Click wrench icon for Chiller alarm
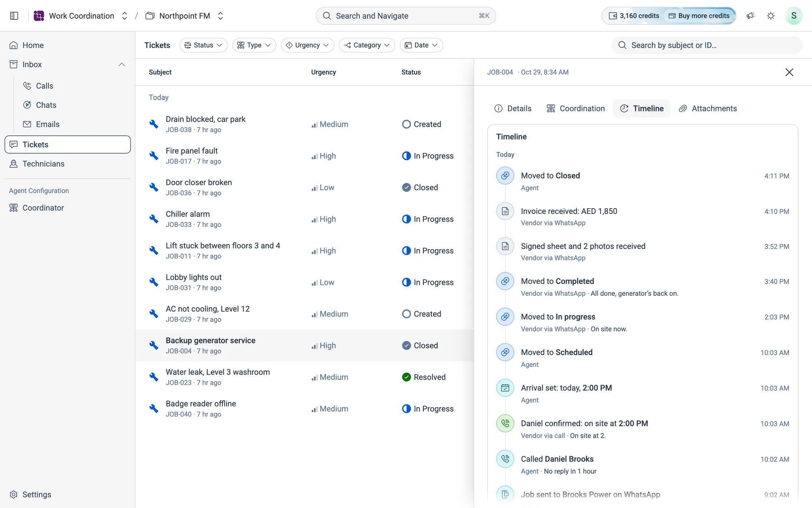 (x=153, y=219)
